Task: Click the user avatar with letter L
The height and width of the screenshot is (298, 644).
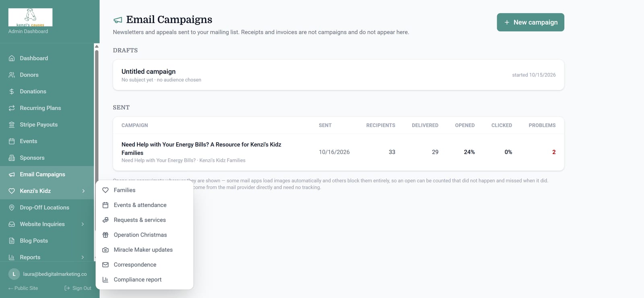Action: [14, 274]
